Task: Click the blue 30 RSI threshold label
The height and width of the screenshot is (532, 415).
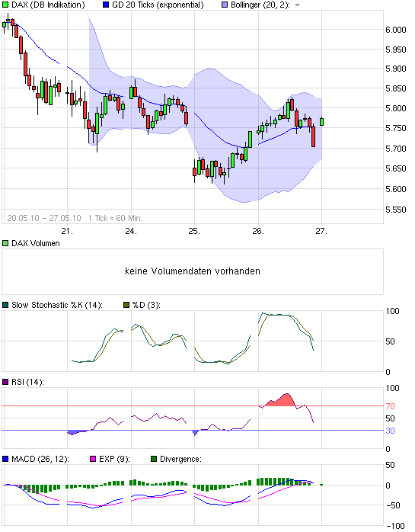Action: [390, 431]
